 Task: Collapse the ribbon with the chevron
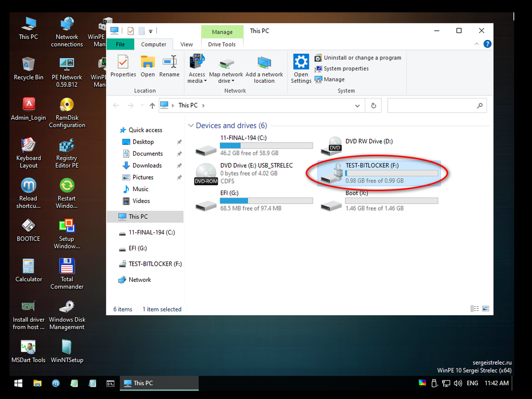477,44
